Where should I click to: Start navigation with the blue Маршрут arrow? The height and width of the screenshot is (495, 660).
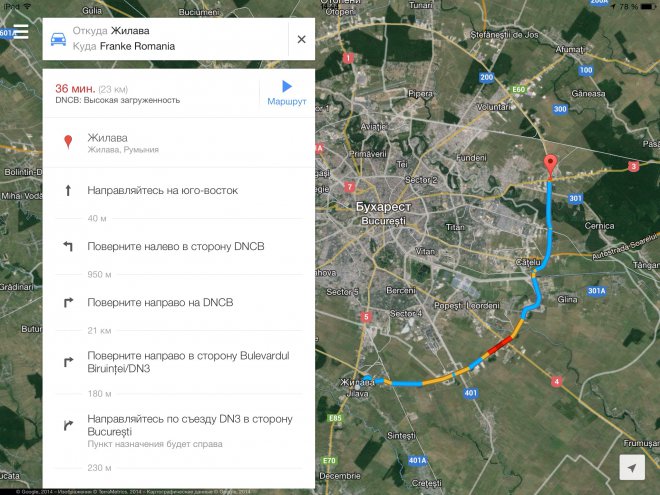pos(287,93)
